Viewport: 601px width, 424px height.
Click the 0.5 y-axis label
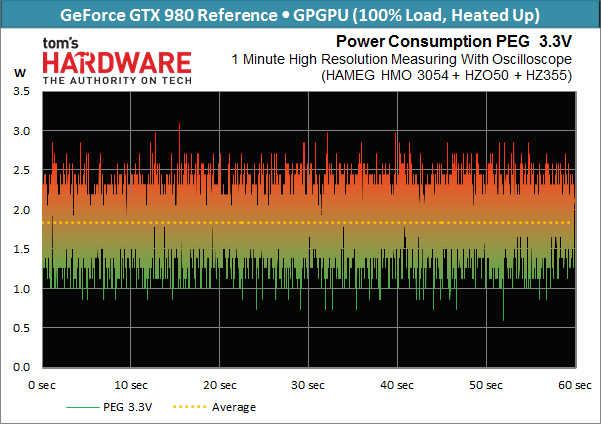pos(21,328)
